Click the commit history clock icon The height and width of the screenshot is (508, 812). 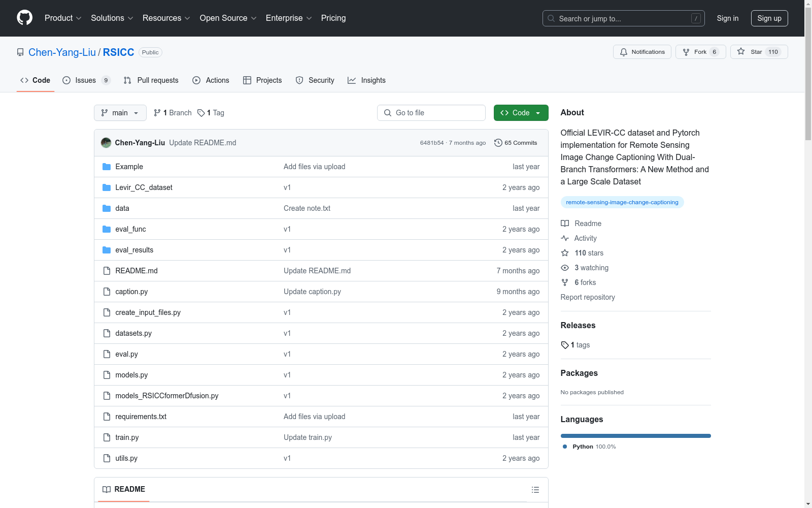[x=498, y=143]
